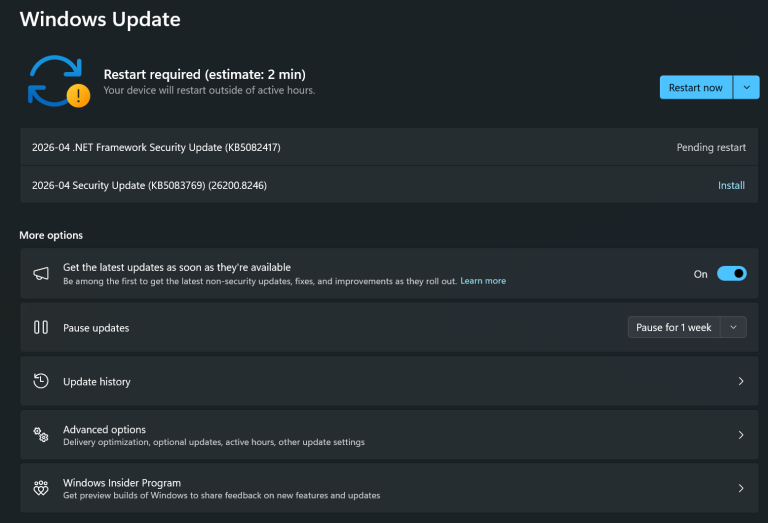The width and height of the screenshot is (768, 523).
Task: Click the pause icon next to Pause updates
Action: click(x=41, y=327)
